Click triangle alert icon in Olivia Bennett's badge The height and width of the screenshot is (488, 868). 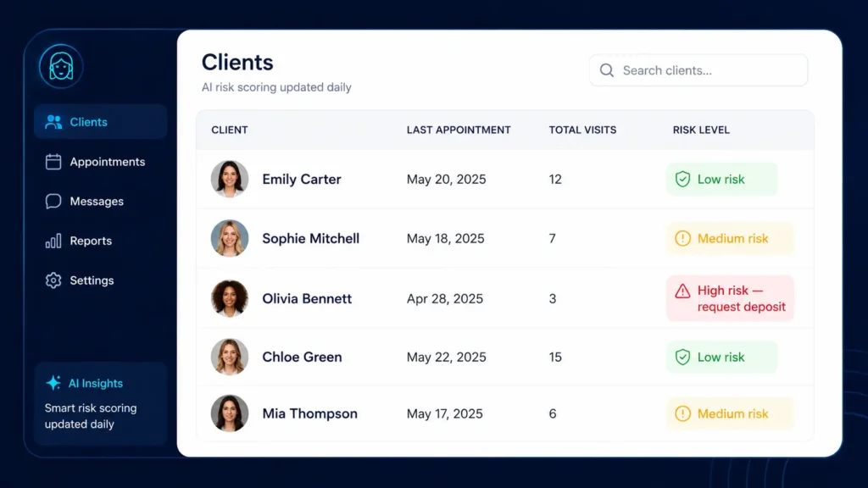682,291
